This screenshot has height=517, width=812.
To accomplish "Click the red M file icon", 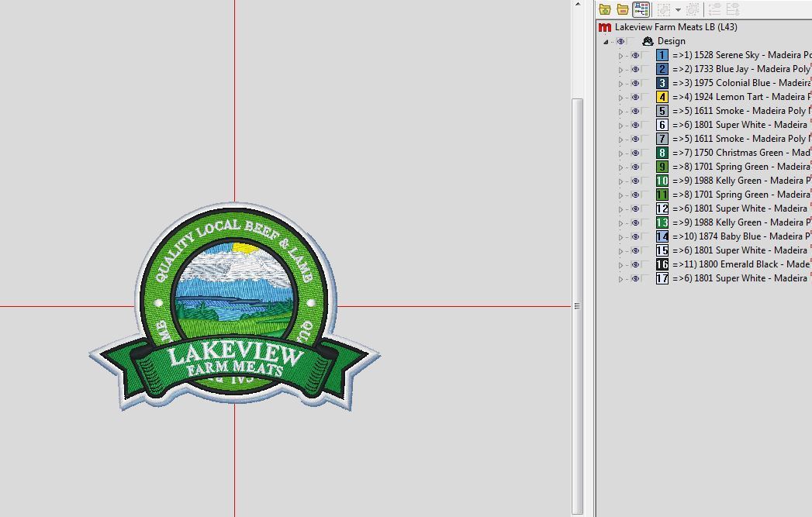I will (604, 27).
